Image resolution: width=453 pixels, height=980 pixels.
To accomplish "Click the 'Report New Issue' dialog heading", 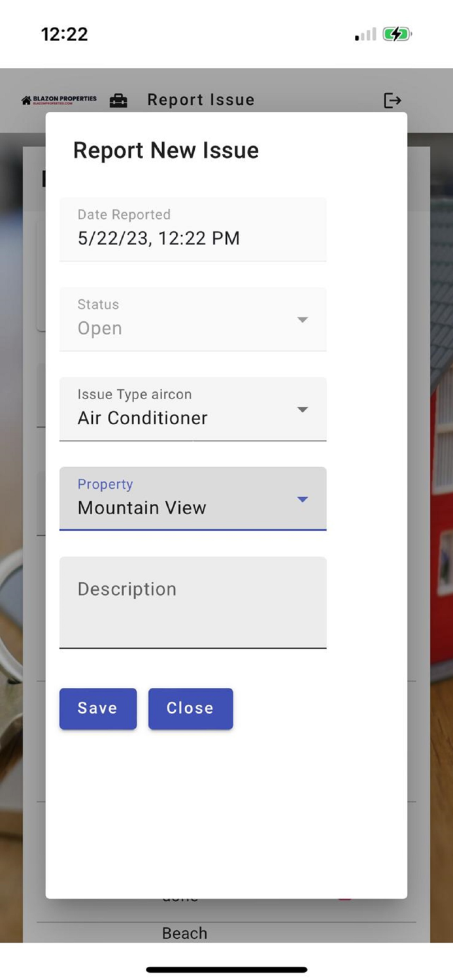I will pos(166,150).
